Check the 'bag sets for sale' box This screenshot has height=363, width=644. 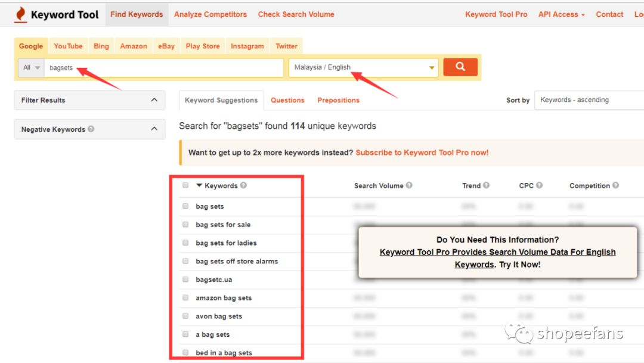pyautogui.click(x=185, y=225)
